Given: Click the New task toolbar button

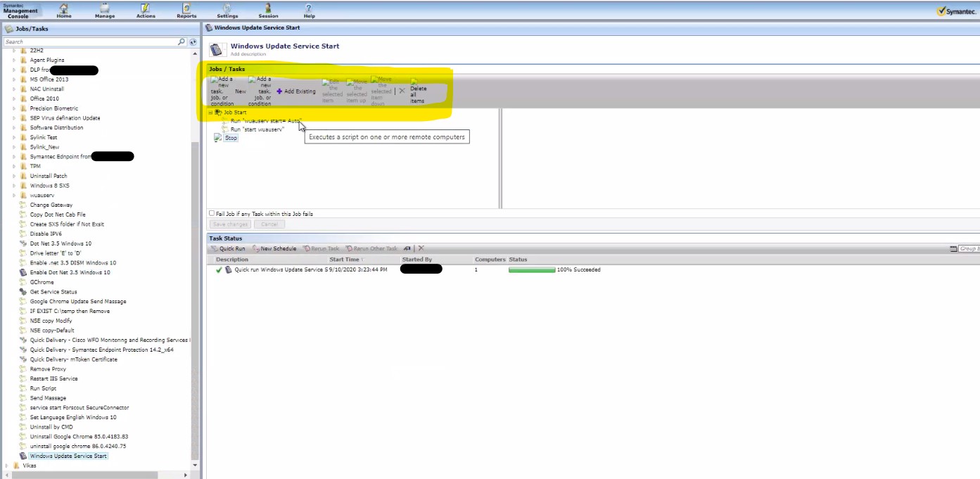Looking at the screenshot, I should tap(241, 91).
